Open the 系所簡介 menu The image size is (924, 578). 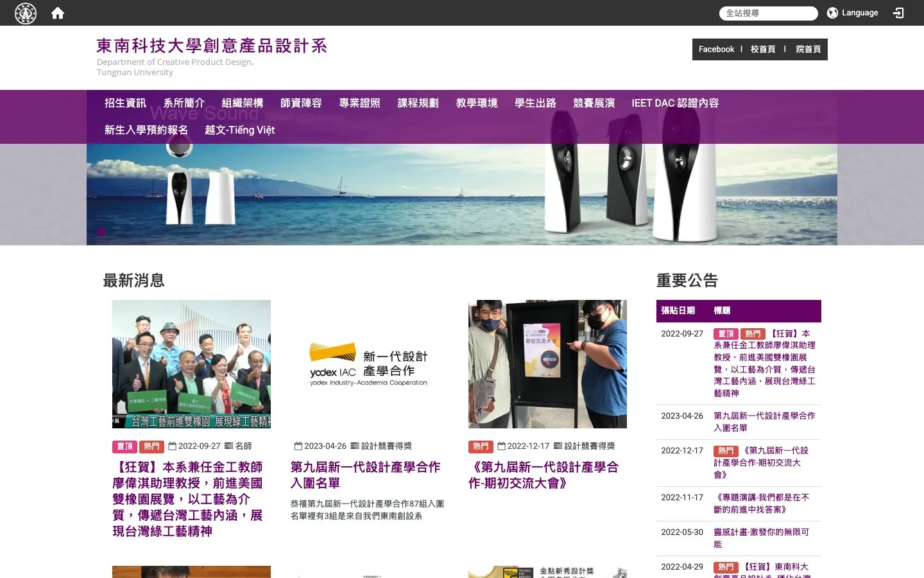click(x=184, y=103)
